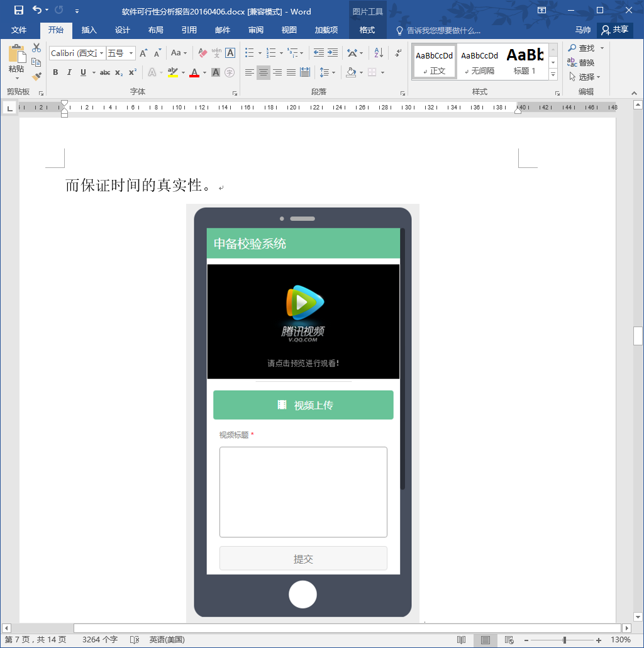Click the 告诉我您想要做什么 search box

[439, 31]
